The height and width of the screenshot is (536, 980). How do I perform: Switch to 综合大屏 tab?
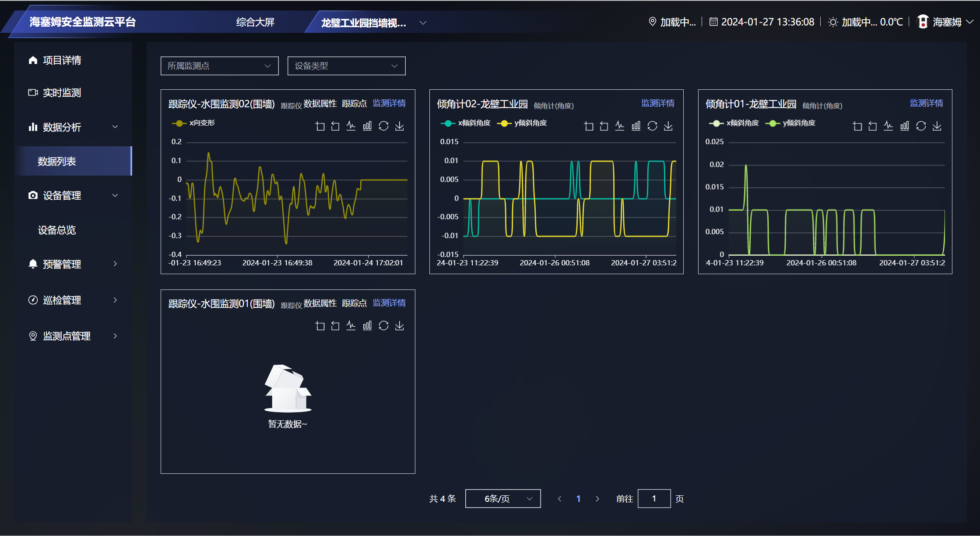tap(255, 22)
